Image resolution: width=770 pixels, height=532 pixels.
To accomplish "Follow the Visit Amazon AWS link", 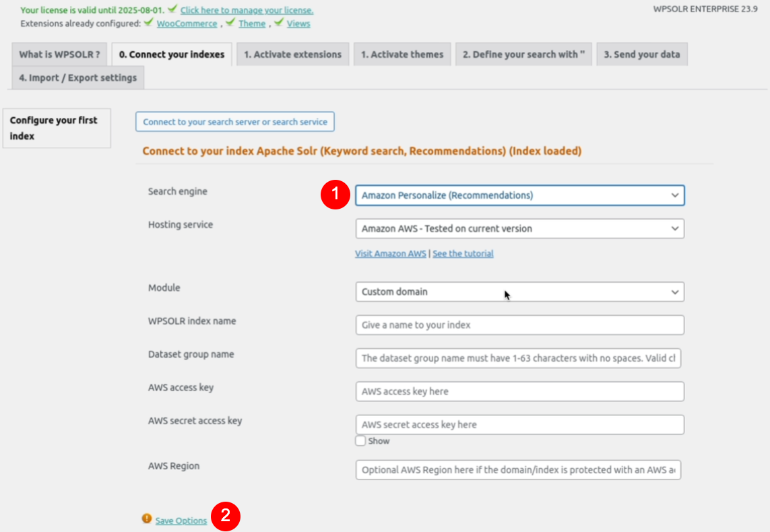I will [391, 254].
